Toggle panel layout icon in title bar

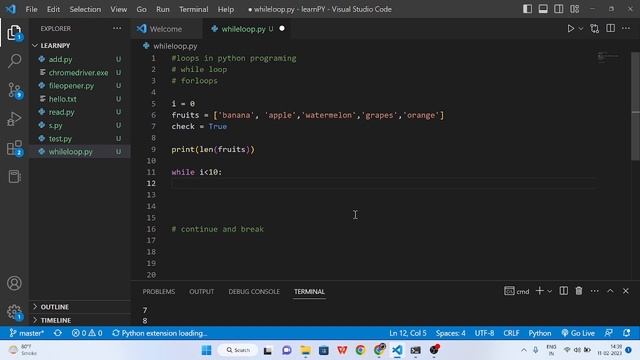point(543,9)
